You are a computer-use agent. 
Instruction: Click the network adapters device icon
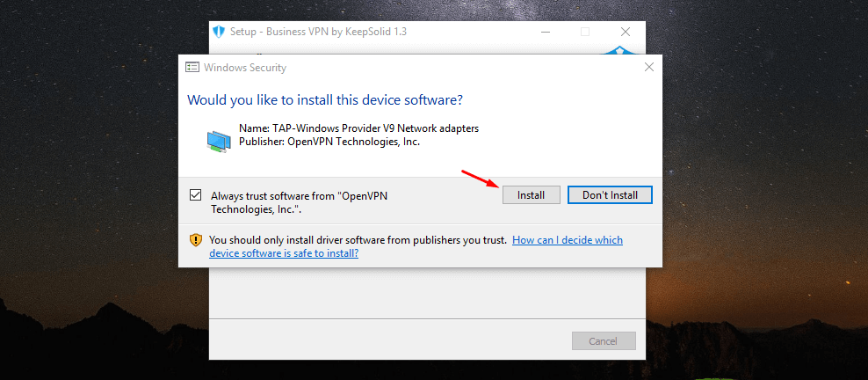pos(220,142)
